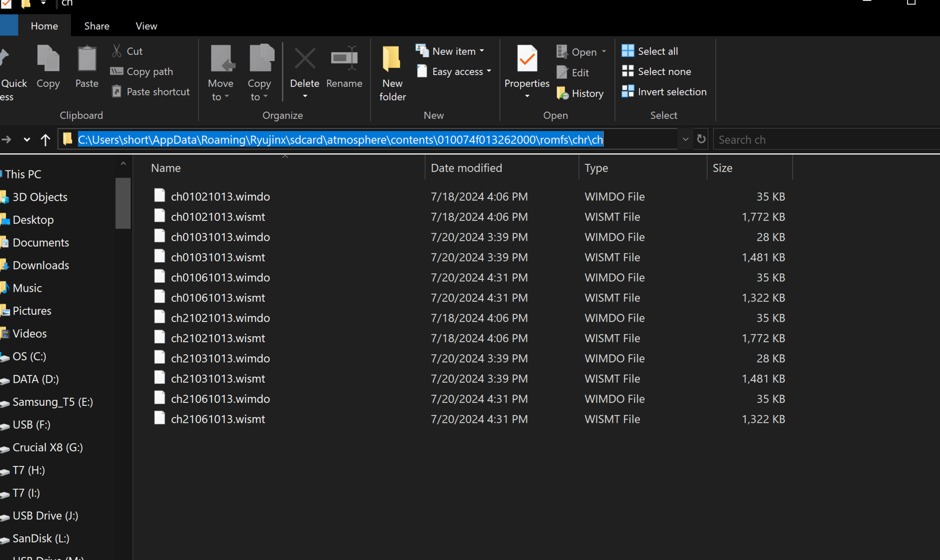Select file ch21061013.wimdo
The width and height of the screenshot is (940, 560).
pyautogui.click(x=220, y=398)
